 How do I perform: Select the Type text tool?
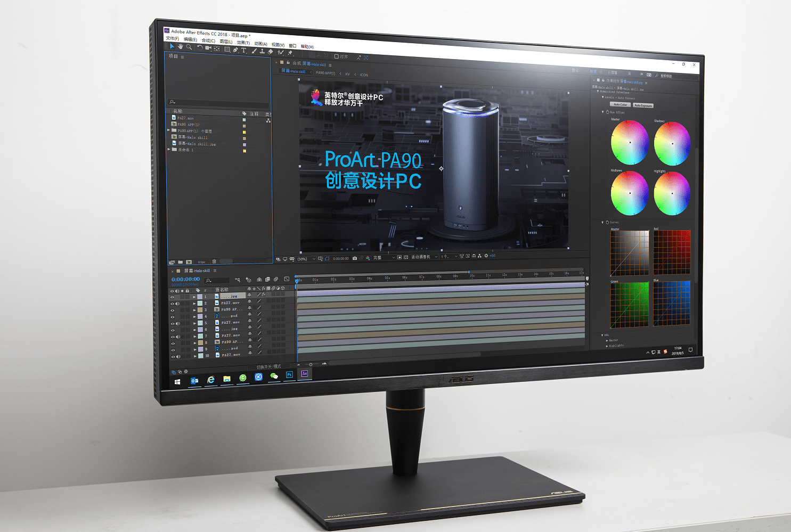click(x=244, y=50)
